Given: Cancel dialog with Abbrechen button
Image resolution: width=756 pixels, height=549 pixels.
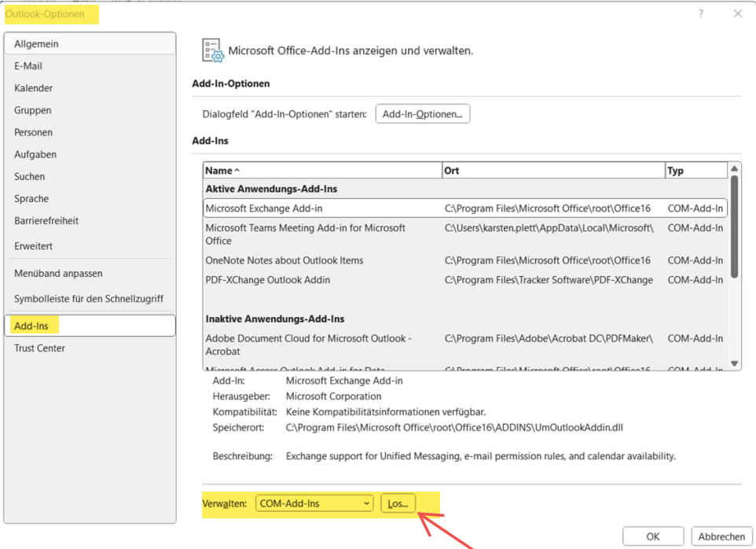Looking at the screenshot, I should point(721,536).
